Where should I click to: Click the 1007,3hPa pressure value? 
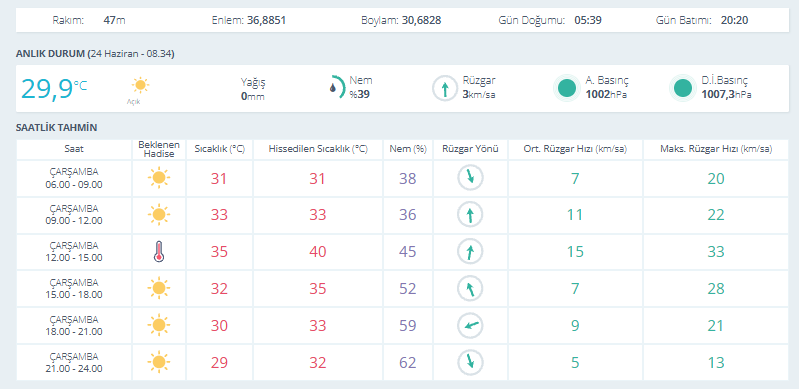coord(726,94)
